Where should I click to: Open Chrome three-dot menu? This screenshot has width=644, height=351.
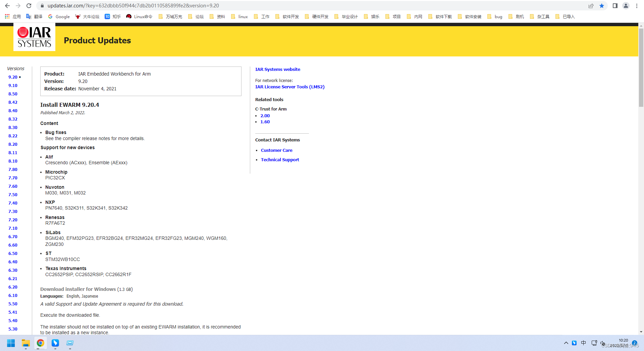[637, 6]
